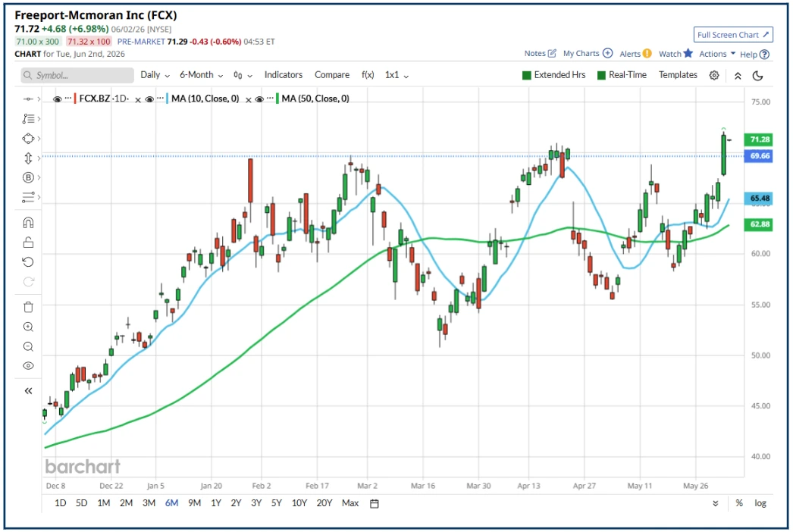Click the redo arrow icon
The width and height of the screenshot is (793, 532).
(x=28, y=282)
